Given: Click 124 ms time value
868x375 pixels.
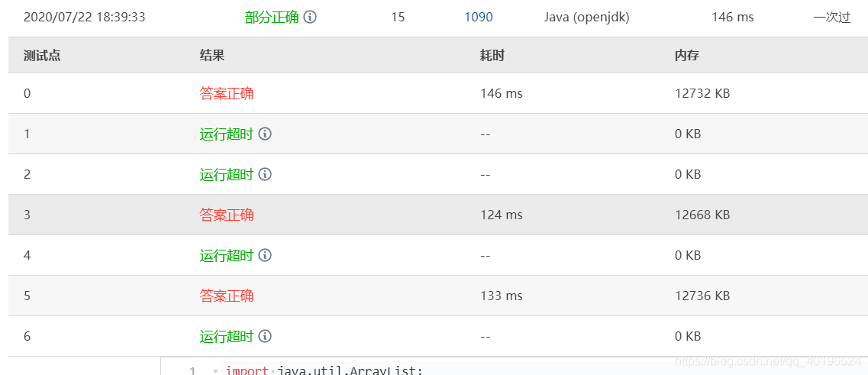Looking at the screenshot, I should coord(501,215).
